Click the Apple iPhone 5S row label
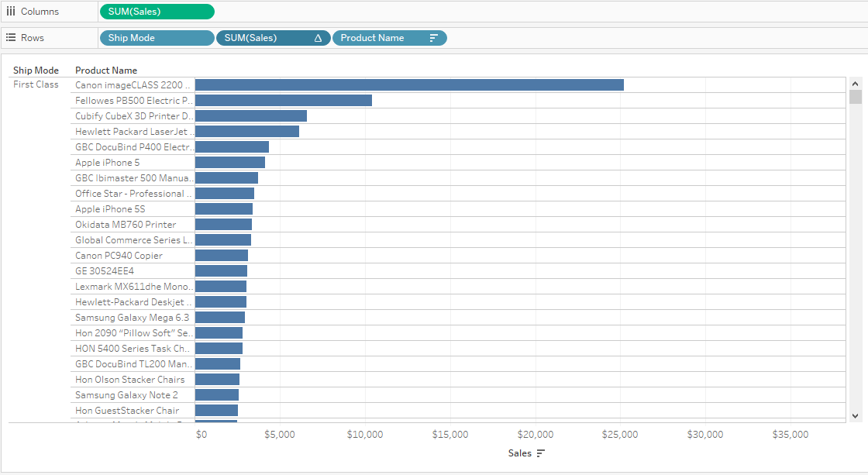 click(110, 209)
